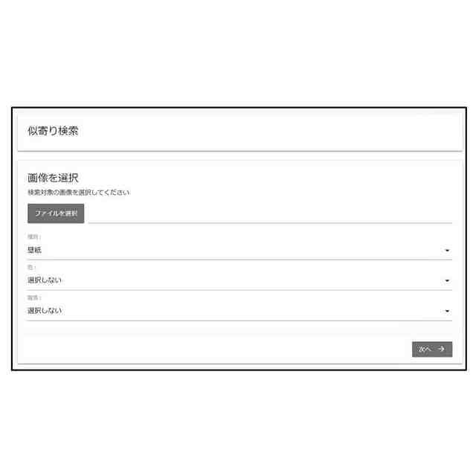Click the file name field beside ファイルを選択

pos(269,214)
